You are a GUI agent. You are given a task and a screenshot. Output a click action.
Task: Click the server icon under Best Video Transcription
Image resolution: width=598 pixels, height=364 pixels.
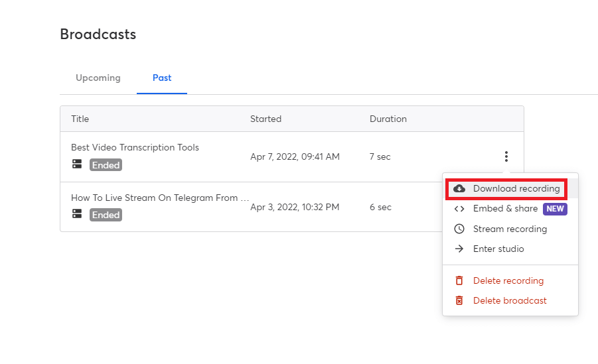77,164
